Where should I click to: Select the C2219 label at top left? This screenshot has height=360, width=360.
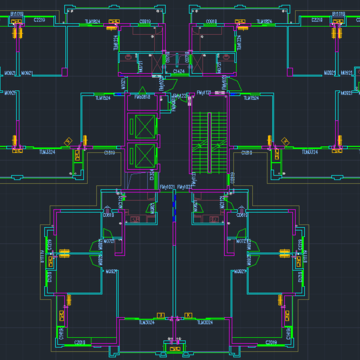[40, 20]
